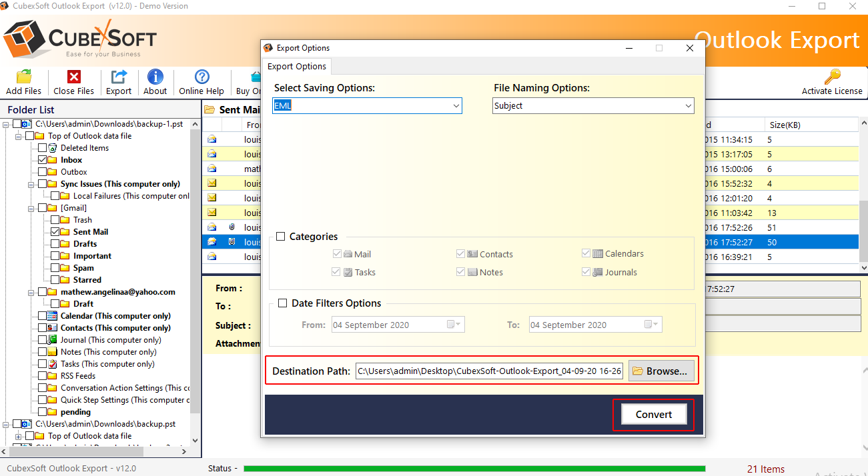The height and width of the screenshot is (476, 868).
Task: Select the Export Options tab
Action: (x=297, y=67)
